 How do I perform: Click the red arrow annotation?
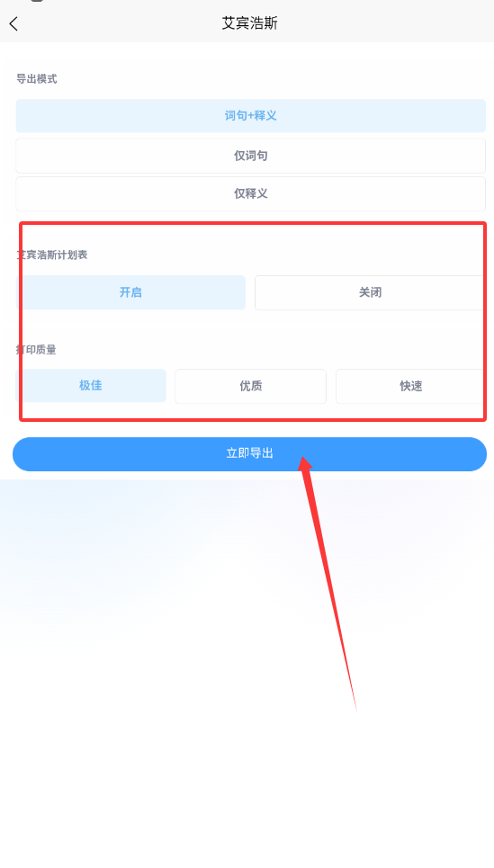(328, 581)
